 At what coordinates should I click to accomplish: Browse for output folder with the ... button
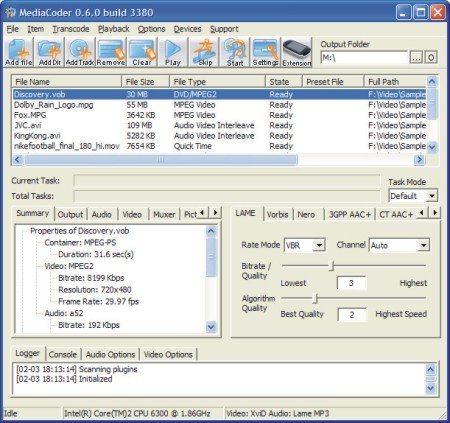416,57
